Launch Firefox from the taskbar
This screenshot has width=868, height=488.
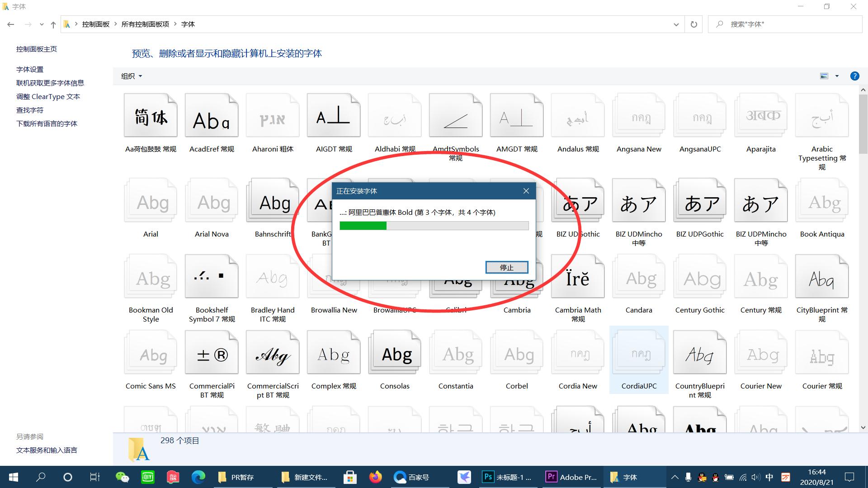376,477
